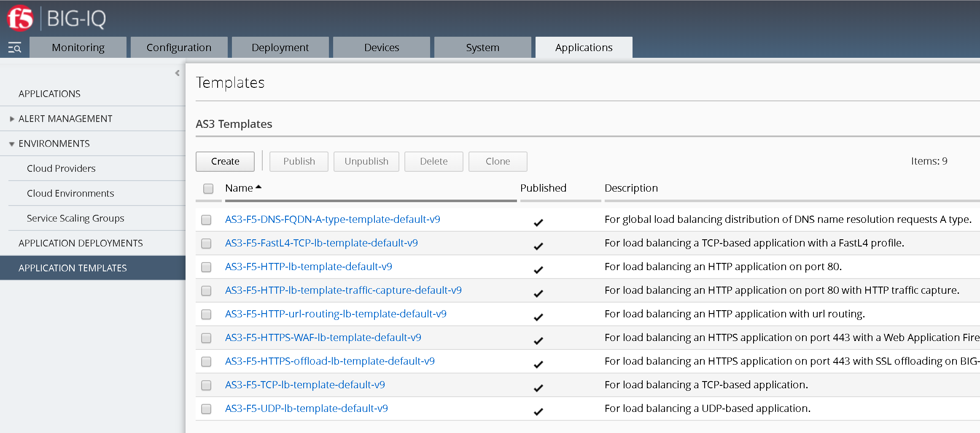
Task: Check the AS3-F5-HTTP-lb-template-default-v9 row
Action: pos(206,267)
